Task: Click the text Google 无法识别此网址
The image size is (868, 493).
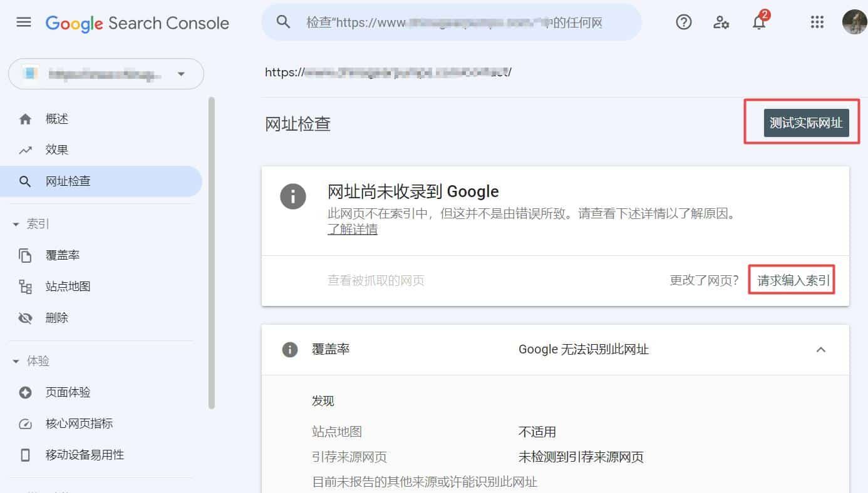Action: [584, 350]
